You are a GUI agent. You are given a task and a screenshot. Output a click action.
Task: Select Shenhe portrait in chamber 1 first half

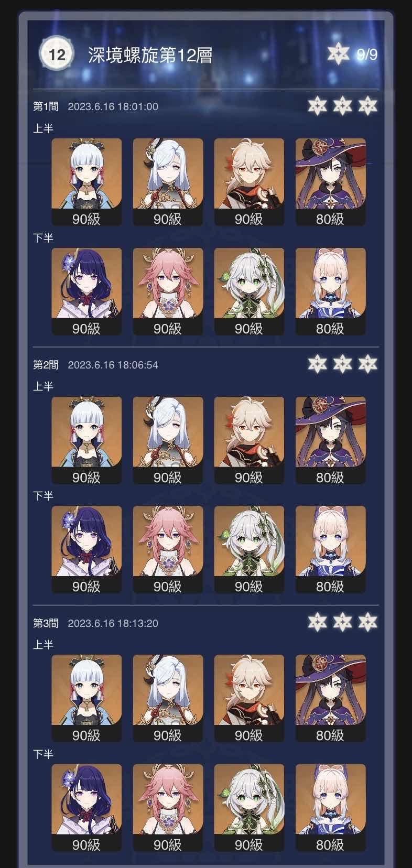click(x=168, y=182)
